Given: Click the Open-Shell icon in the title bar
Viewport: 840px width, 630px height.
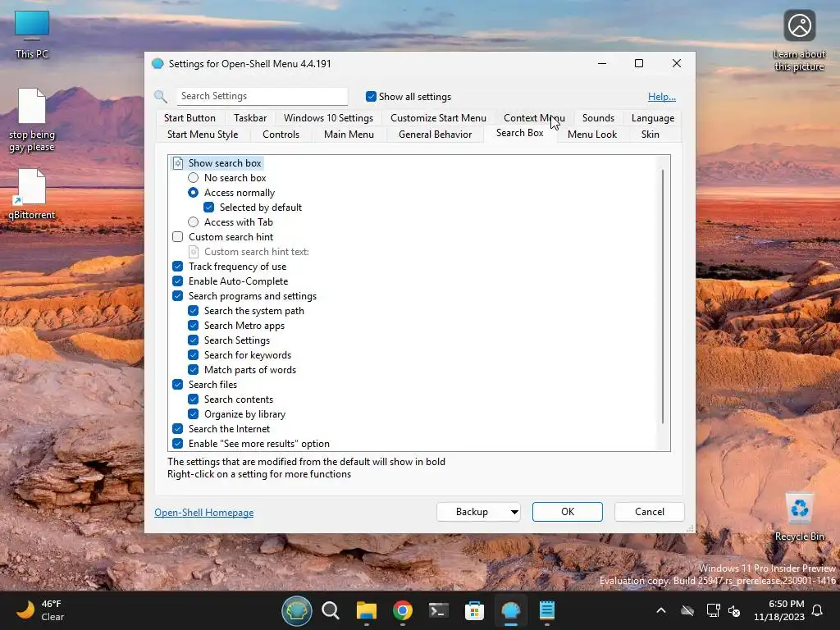Looking at the screenshot, I should [x=157, y=64].
